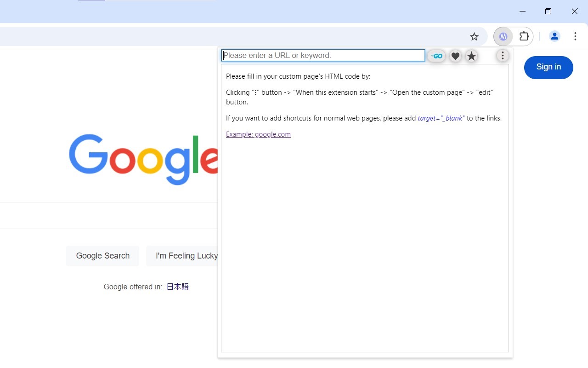This screenshot has height=368, width=588.
Task: Focus the URL or keyword input field
Action: pyautogui.click(x=323, y=56)
